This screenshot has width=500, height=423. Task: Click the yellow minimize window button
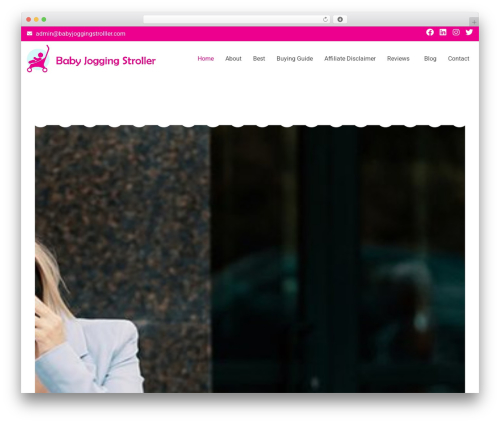(36, 19)
